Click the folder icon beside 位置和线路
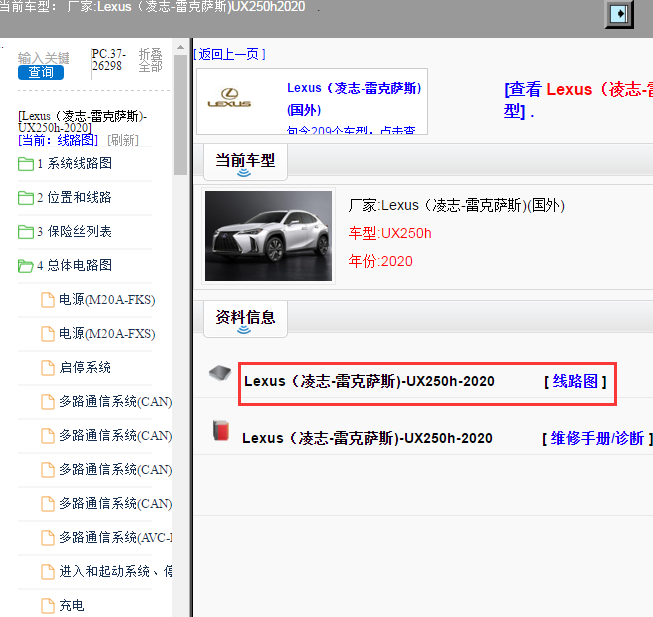 [26, 198]
